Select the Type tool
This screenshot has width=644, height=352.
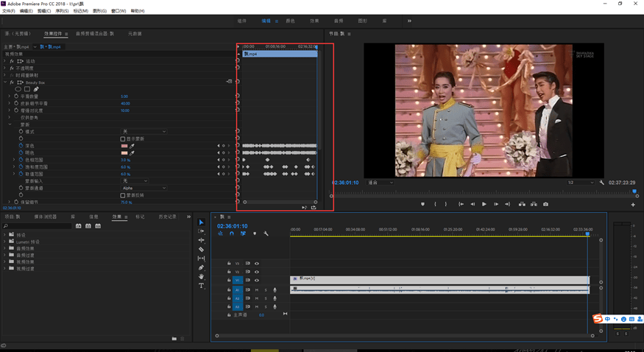(201, 286)
